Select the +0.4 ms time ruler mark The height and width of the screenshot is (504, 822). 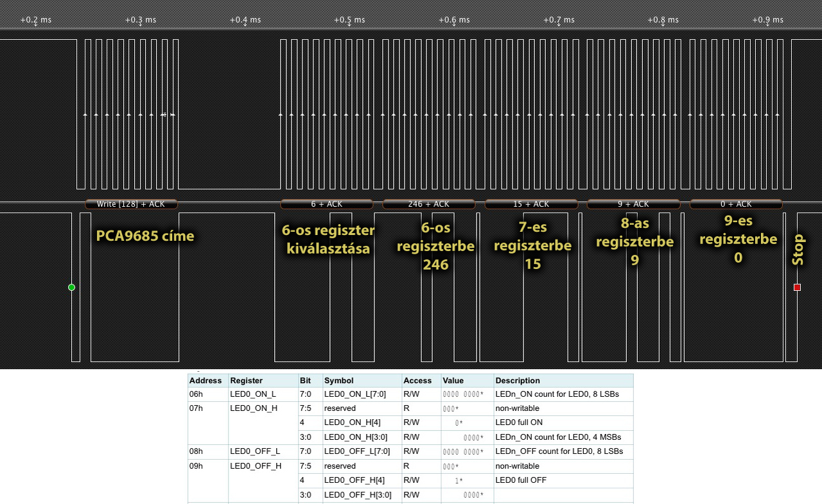click(x=245, y=20)
